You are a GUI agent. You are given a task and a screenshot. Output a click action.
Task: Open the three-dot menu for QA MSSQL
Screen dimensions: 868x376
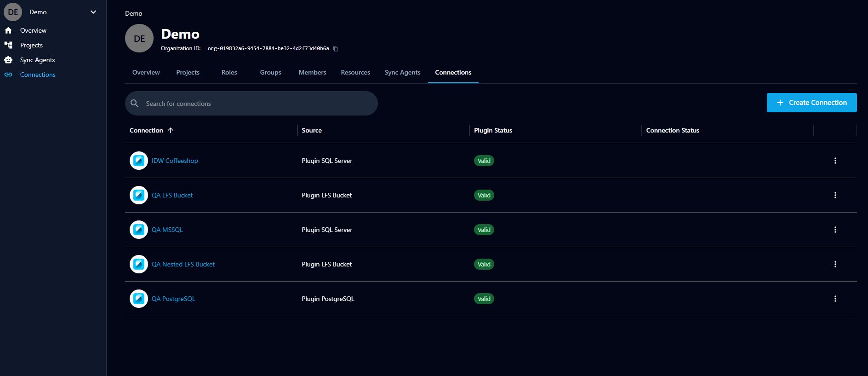pos(835,230)
